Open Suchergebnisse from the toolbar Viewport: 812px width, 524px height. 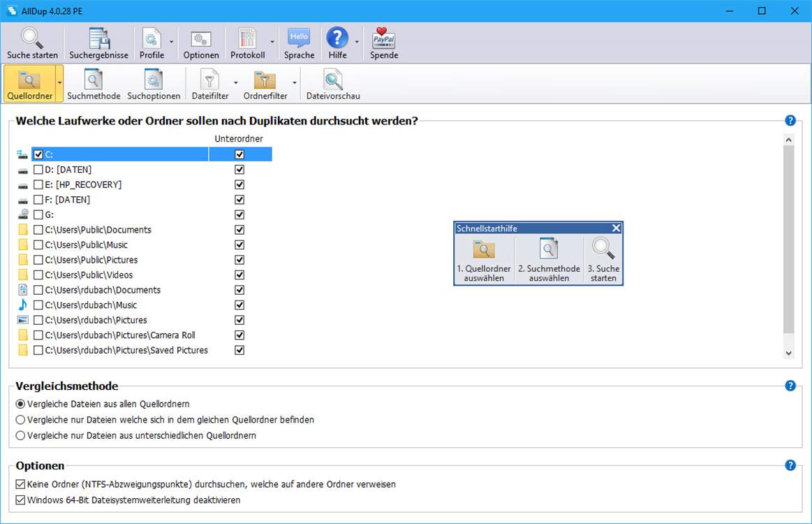[98, 43]
